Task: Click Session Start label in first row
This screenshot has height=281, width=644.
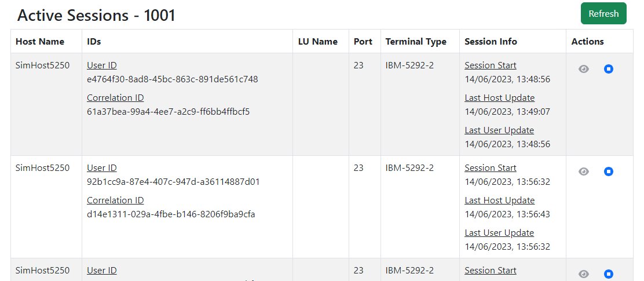Action: (490, 65)
